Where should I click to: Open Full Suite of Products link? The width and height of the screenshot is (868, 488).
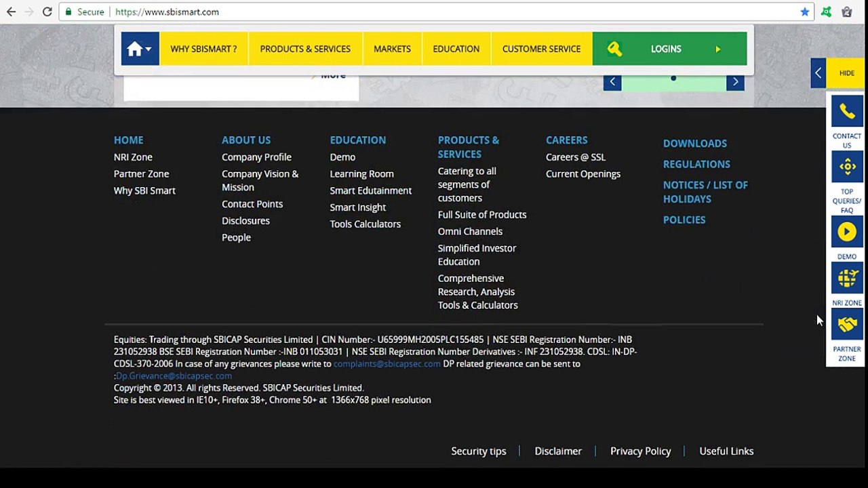[x=482, y=215]
